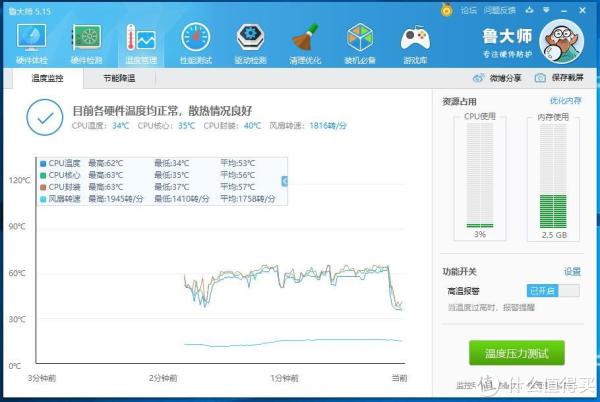
Task: Open 设置 next to 功能开关
Action: click(572, 272)
